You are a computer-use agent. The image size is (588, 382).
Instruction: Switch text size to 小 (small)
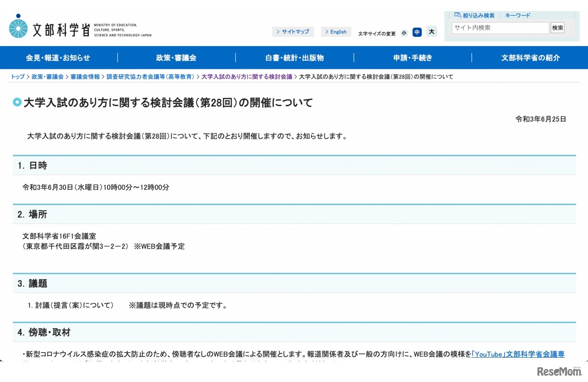tap(404, 33)
